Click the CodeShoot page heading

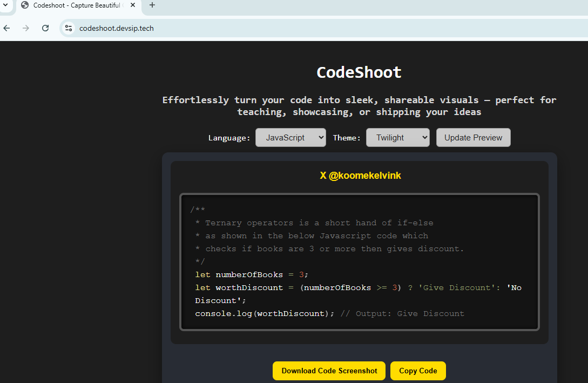point(359,72)
